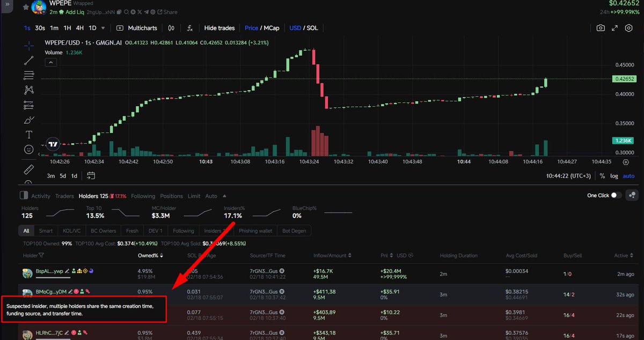644x340 pixels.
Task: Copy the 2hgUp...xNN contract address
Action: (119, 12)
